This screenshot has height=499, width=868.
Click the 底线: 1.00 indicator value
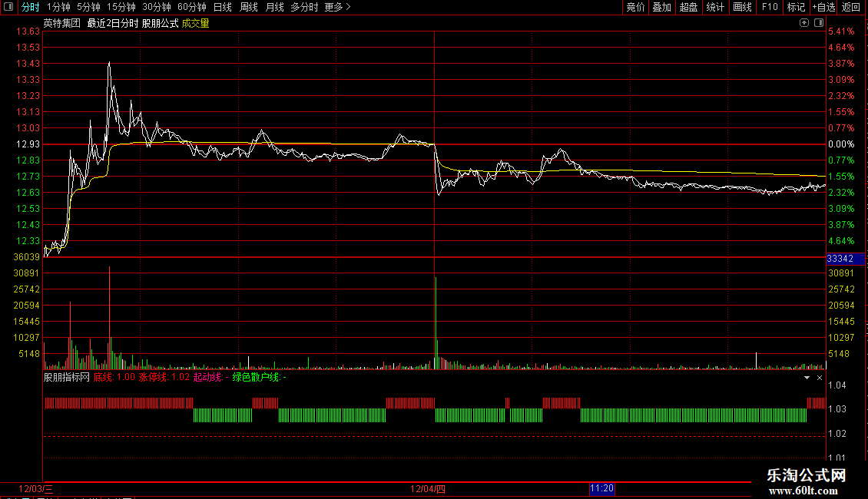114,377
